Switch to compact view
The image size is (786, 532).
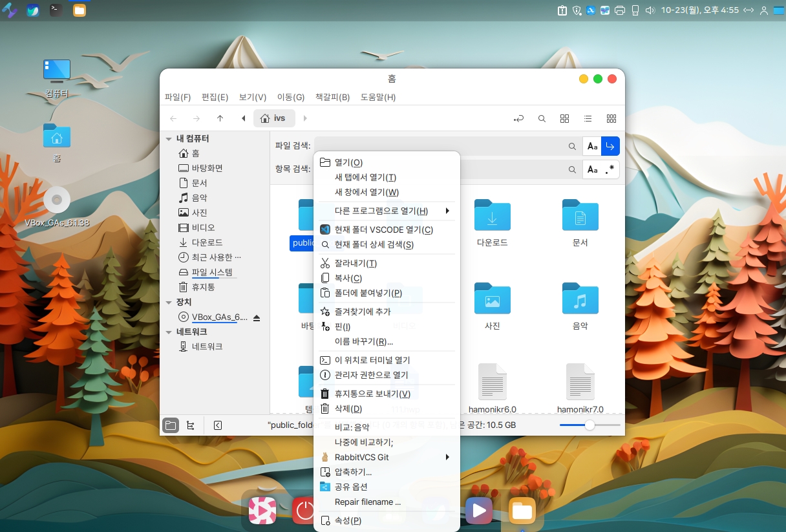tap(611, 118)
